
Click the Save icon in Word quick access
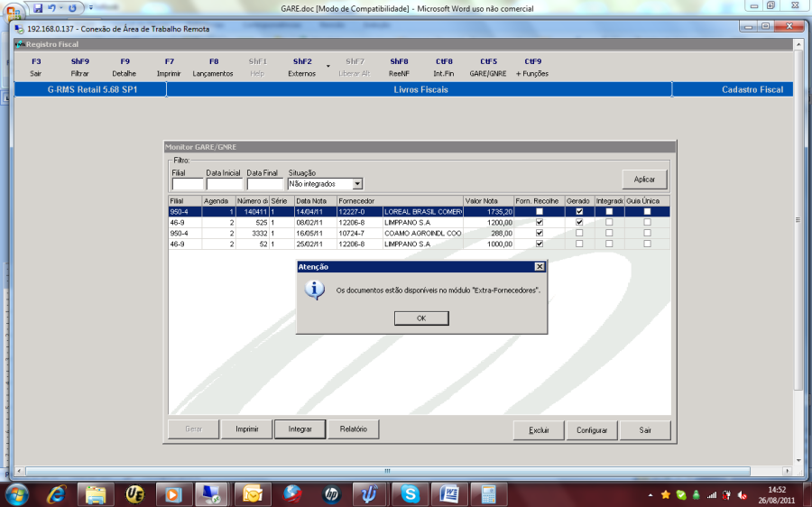pyautogui.click(x=38, y=8)
